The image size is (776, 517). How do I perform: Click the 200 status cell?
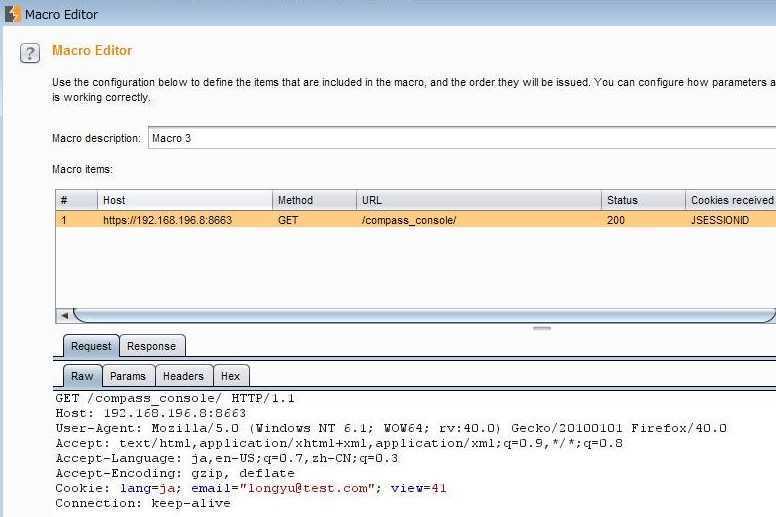tap(616, 220)
